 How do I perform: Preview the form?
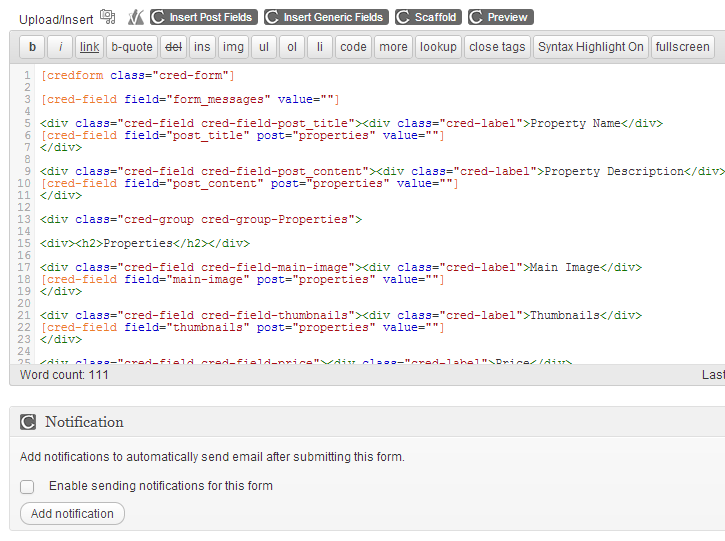[500, 17]
